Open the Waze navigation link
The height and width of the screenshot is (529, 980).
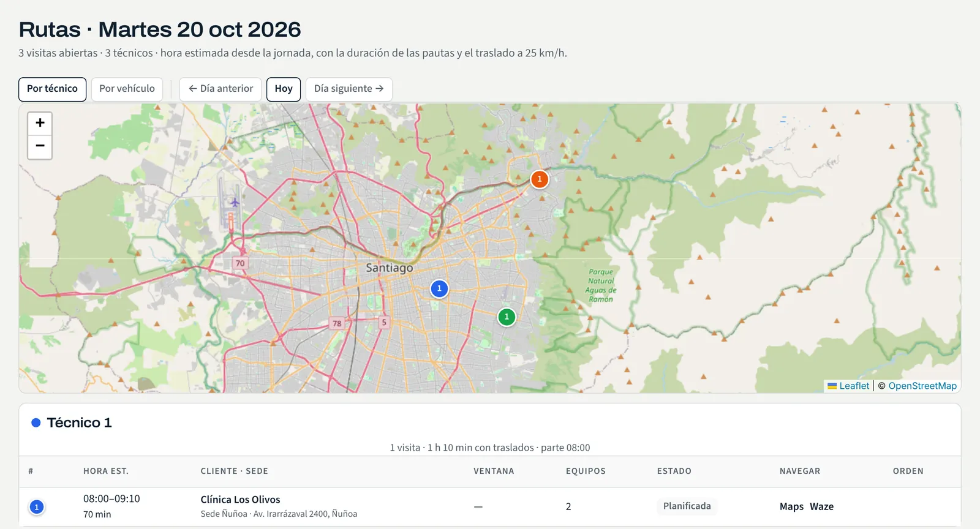(x=821, y=506)
